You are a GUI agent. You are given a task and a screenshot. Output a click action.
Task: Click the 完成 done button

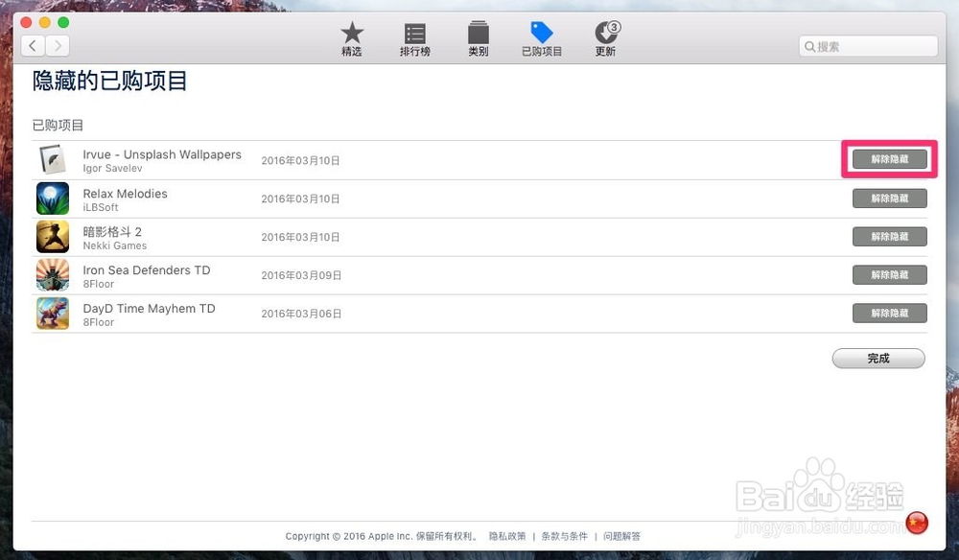(878, 359)
